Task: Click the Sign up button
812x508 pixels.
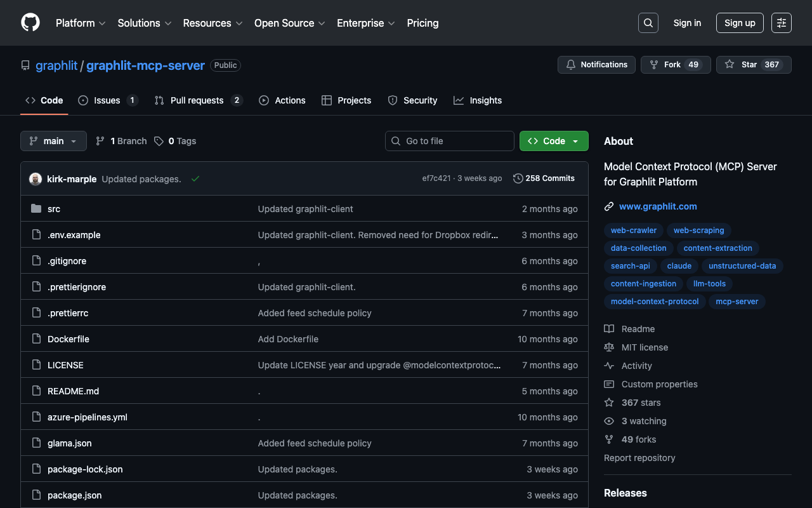Action: pyautogui.click(x=739, y=23)
